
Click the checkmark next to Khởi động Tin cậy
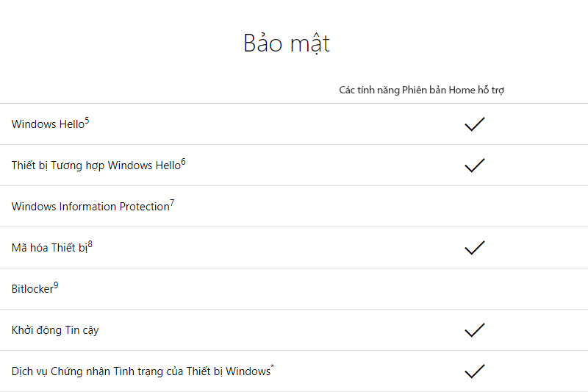pyautogui.click(x=475, y=330)
